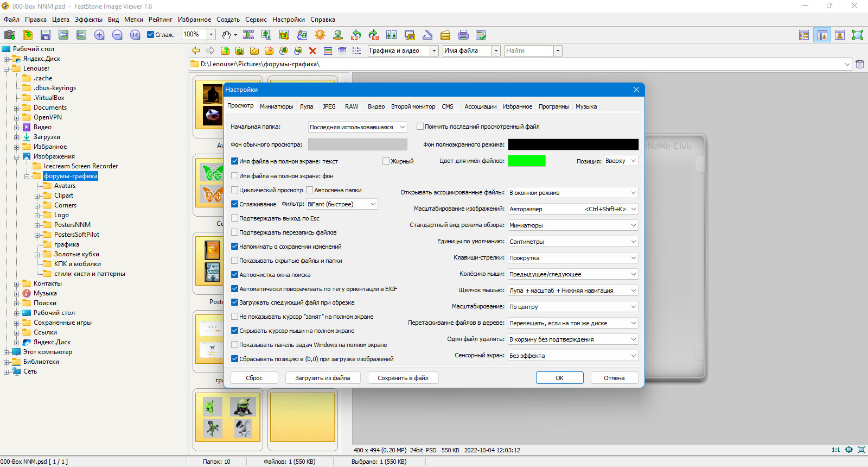Image resolution: width=868 pixels, height=467 pixels.
Task: Open the Начальная папка dropdown
Action: pyautogui.click(x=358, y=127)
